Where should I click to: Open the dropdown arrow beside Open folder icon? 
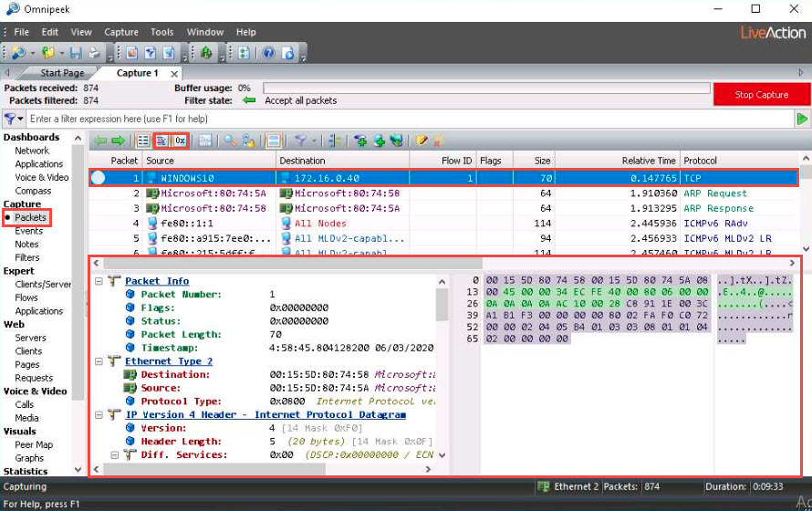(62, 53)
